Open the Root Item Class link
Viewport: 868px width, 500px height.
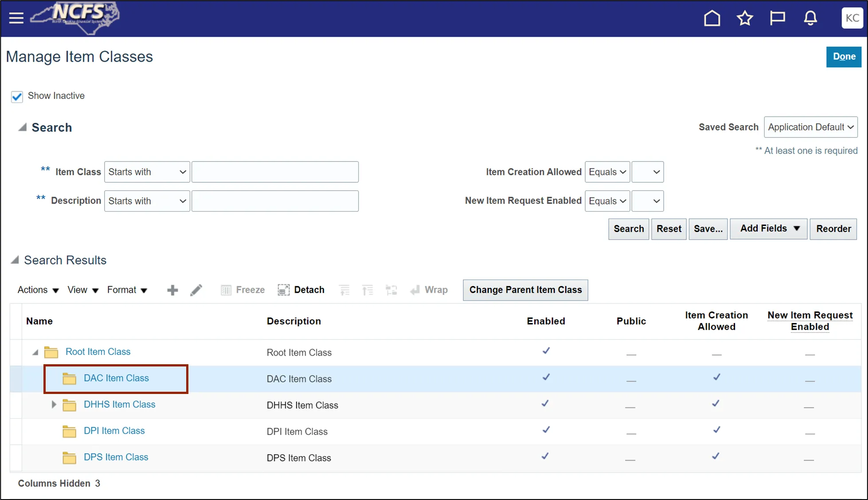[98, 352]
